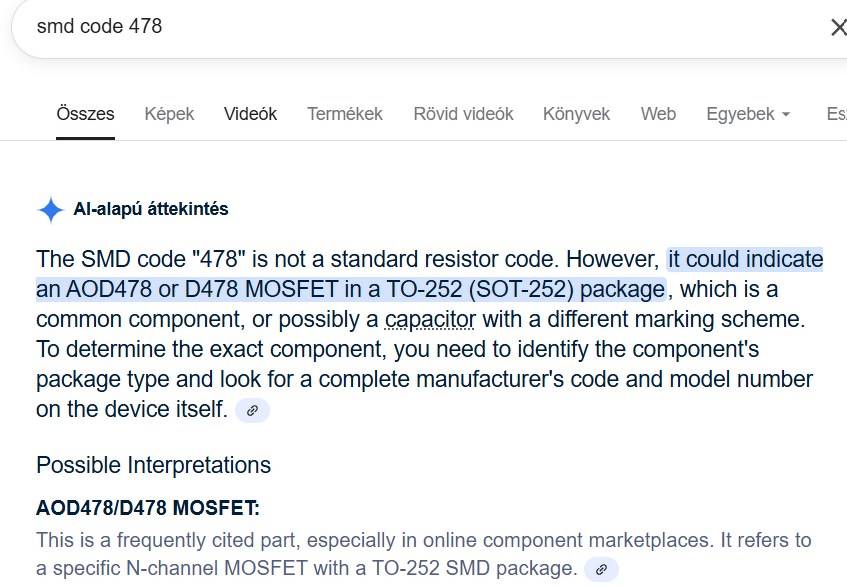Click the partially visible tab after Egyebek
This screenshot has height=587, width=847.
point(835,114)
